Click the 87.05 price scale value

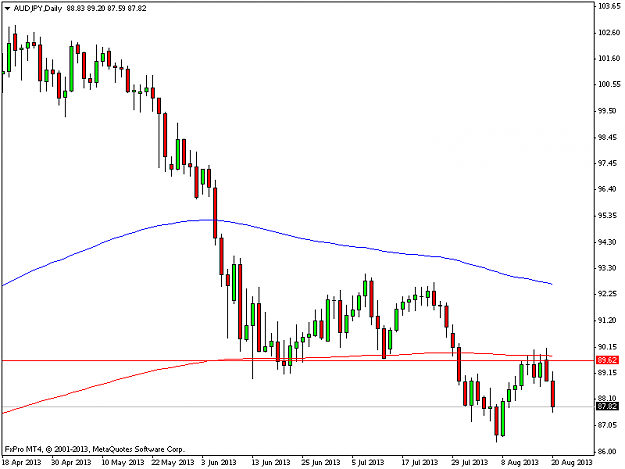coord(609,425)
